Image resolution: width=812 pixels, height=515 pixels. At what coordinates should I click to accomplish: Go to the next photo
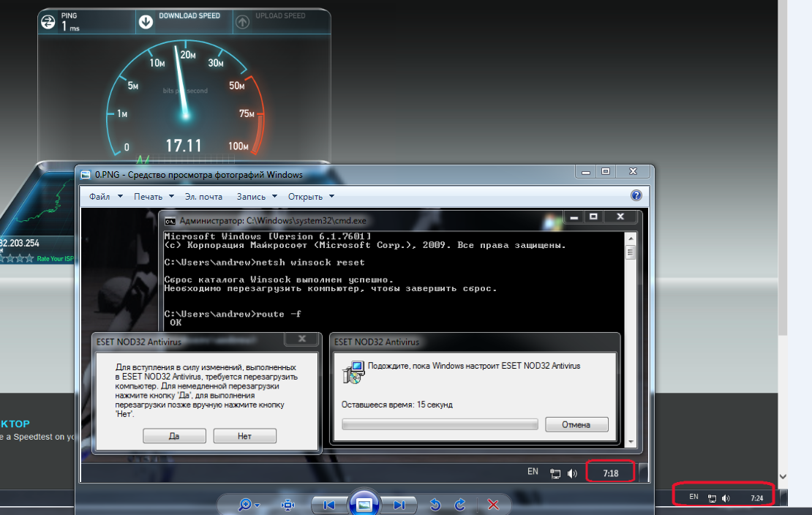tap(399, 505)
